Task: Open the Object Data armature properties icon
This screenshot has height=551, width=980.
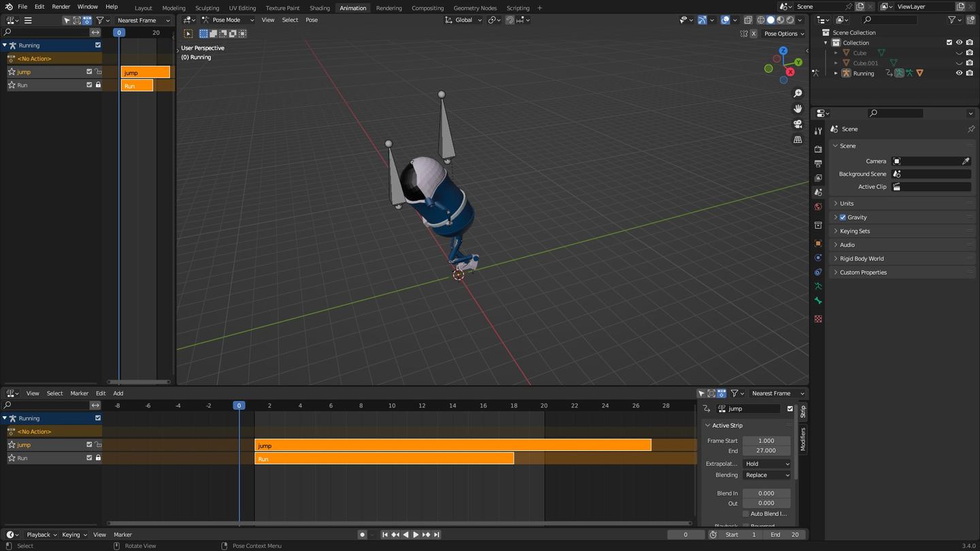Action: click(818, 286)
